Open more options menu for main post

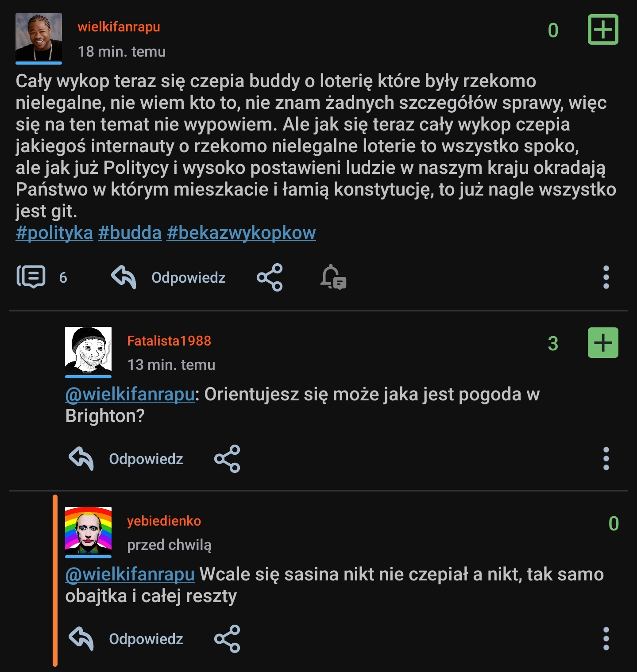(x=606, y=277)
